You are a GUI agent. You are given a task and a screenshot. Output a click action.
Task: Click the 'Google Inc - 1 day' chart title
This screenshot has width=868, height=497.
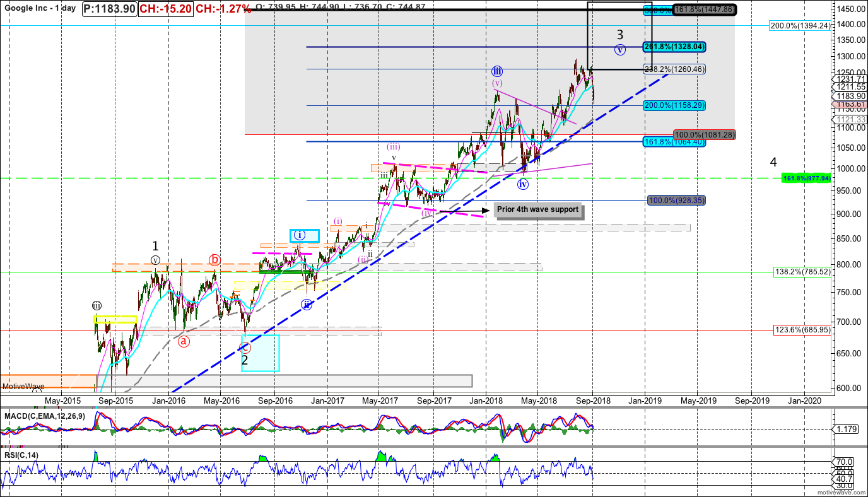(40, 8)
